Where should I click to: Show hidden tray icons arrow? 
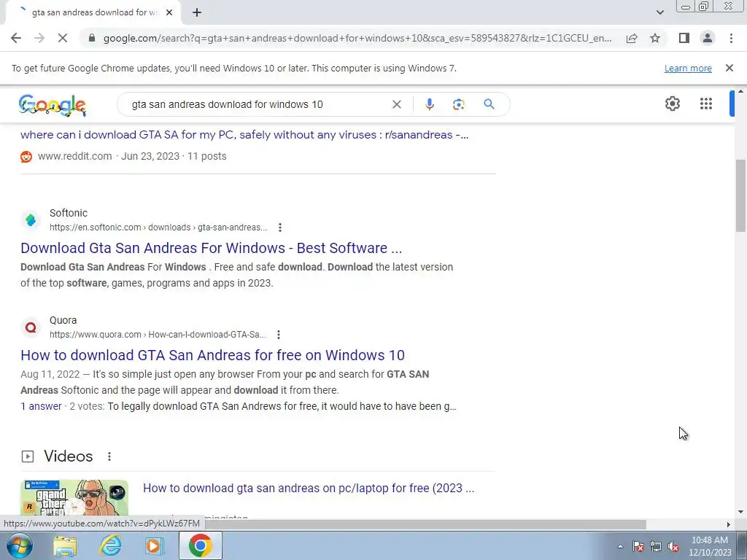[620, 546]
